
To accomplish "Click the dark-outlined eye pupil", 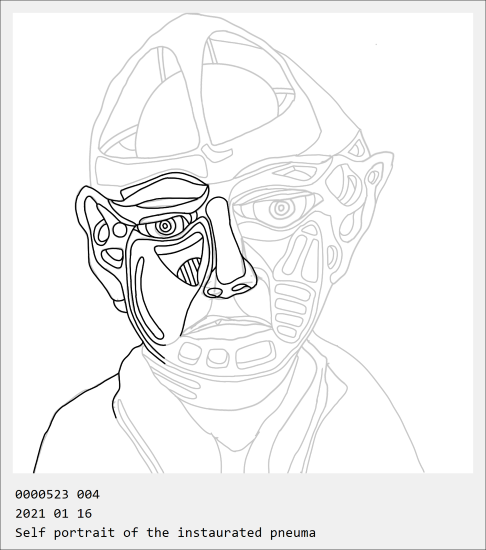I will point(164,227).
